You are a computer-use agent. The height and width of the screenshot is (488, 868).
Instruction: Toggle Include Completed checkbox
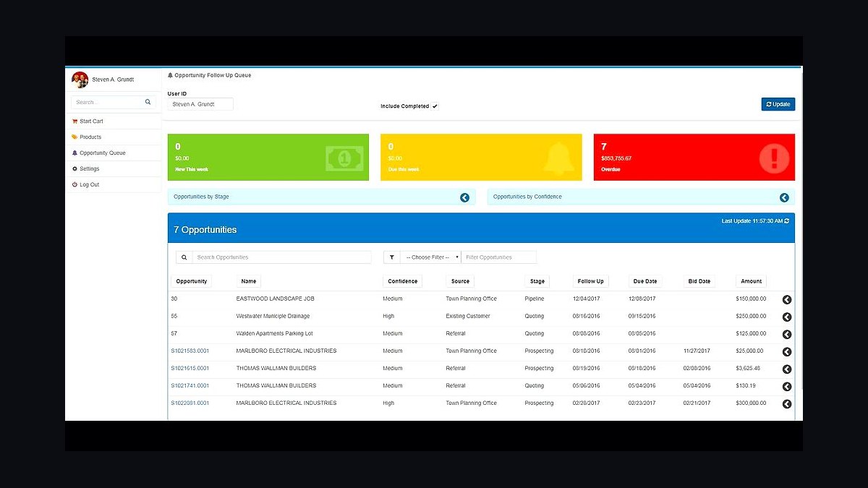pyautogui.click(x=435, y=106)
